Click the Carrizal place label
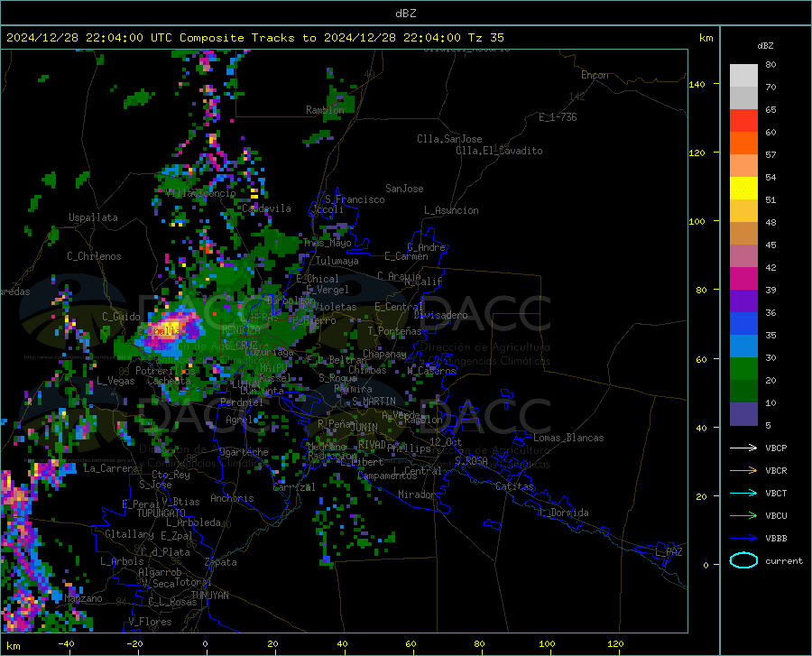 point(293,487)
